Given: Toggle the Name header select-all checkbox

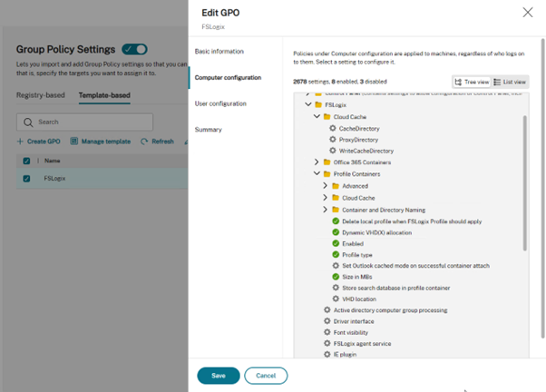Looking at the screenshot, I should [x=26, y=161].
